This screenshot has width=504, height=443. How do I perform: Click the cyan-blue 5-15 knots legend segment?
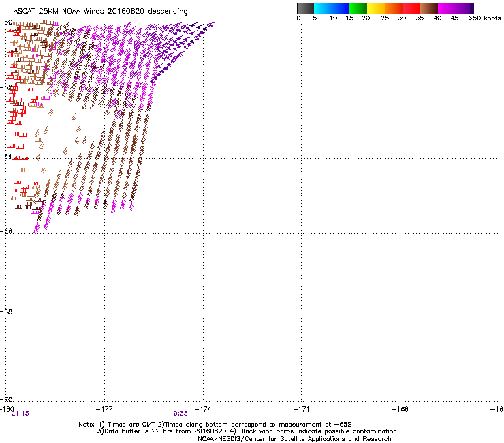click(332, 8)
